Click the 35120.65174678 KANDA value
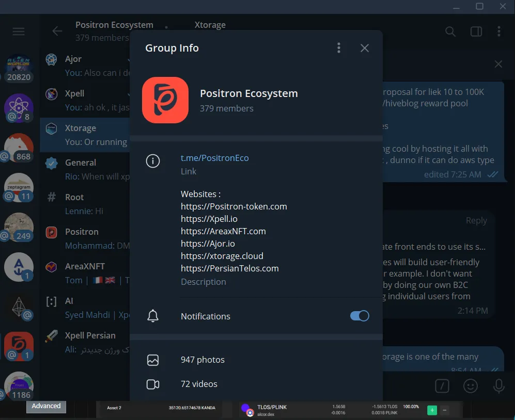Image resolution: width=515 pixels, height=420 pixels. click(192, 408)
